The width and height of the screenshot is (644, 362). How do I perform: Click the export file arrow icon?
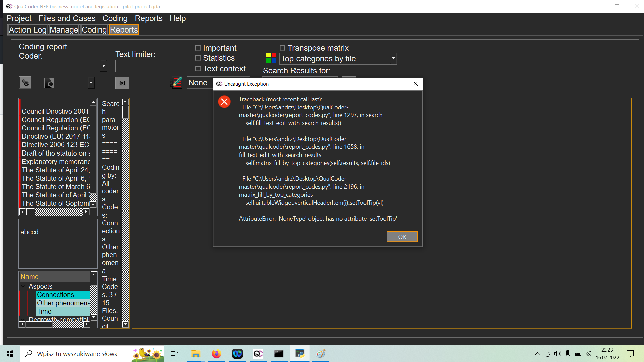coord(49,83)
